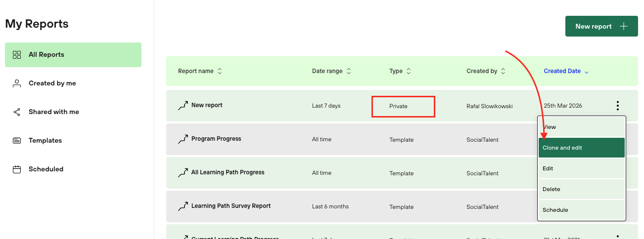Click the chart icon beside Program Progress
644x239 pixels.
point(183,139)
